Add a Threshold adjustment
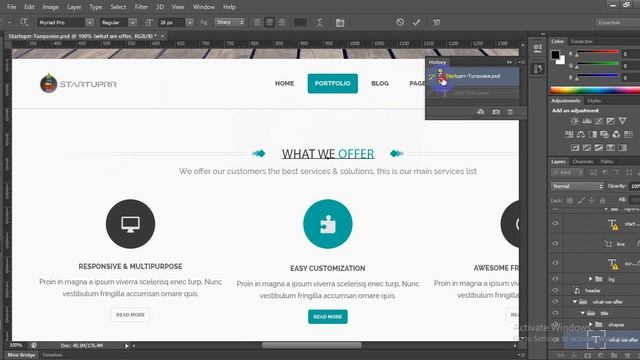This screenshot has height=360, width=640. pos(598,148)
